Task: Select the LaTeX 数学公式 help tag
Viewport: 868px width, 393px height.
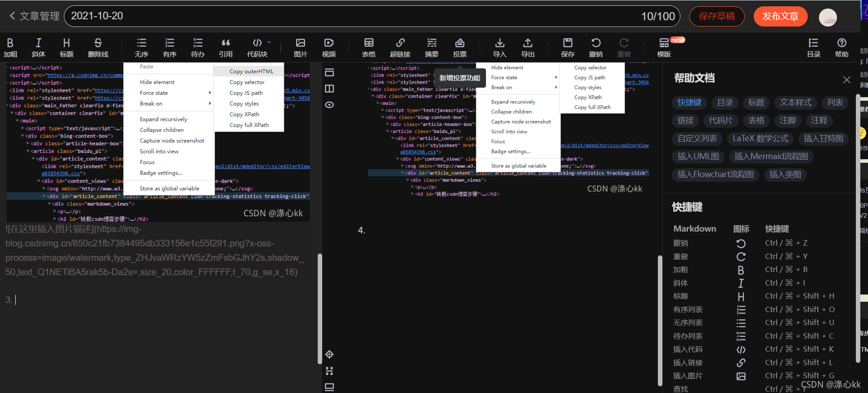Action: coord(760,138)
